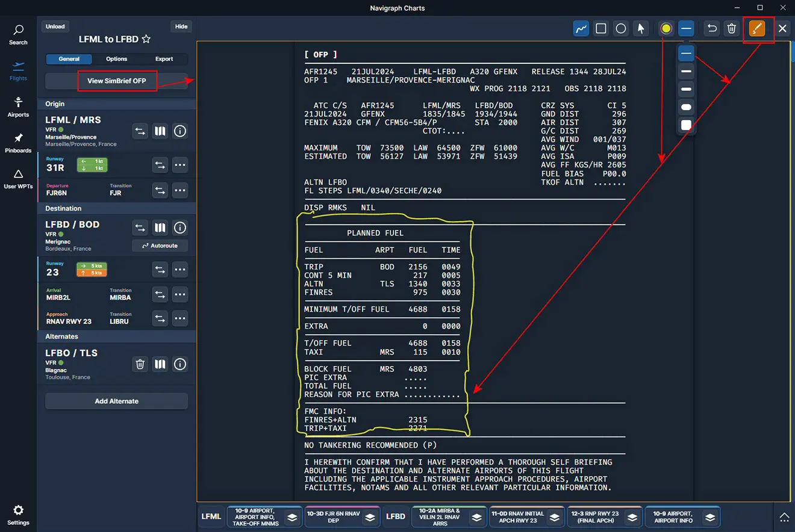This screenshot has height=532, width=795.
Task: Show info for LFML / MRS
Action: pyautogui.click(x=180, y=131)
